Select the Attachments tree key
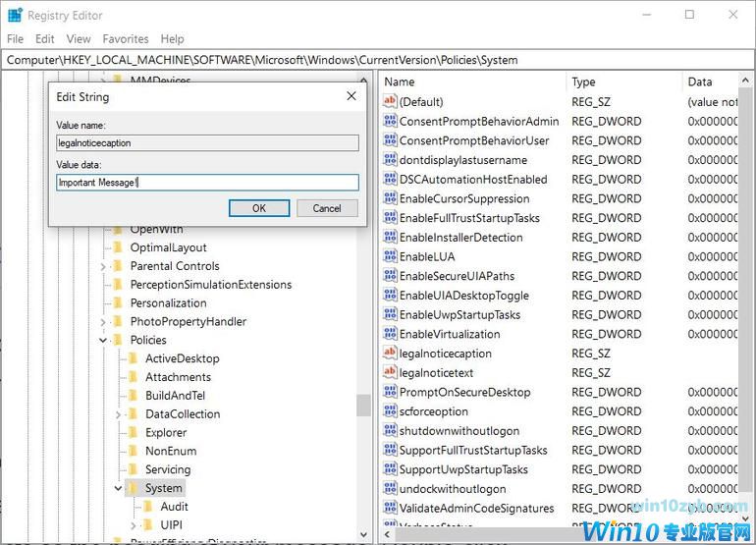This screenshot has width=756, height=545. (178, 377)
